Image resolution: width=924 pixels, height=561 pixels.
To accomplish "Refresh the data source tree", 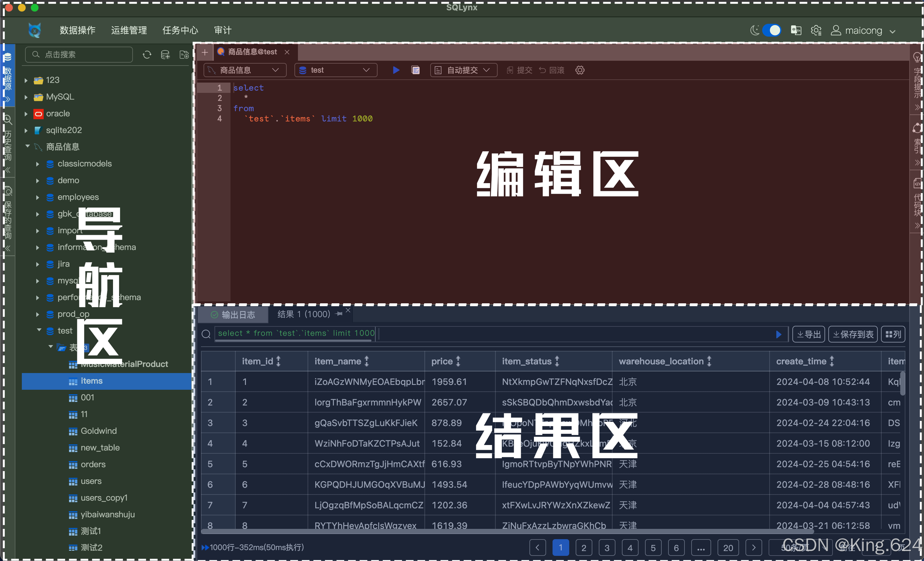I will point(147,55).
